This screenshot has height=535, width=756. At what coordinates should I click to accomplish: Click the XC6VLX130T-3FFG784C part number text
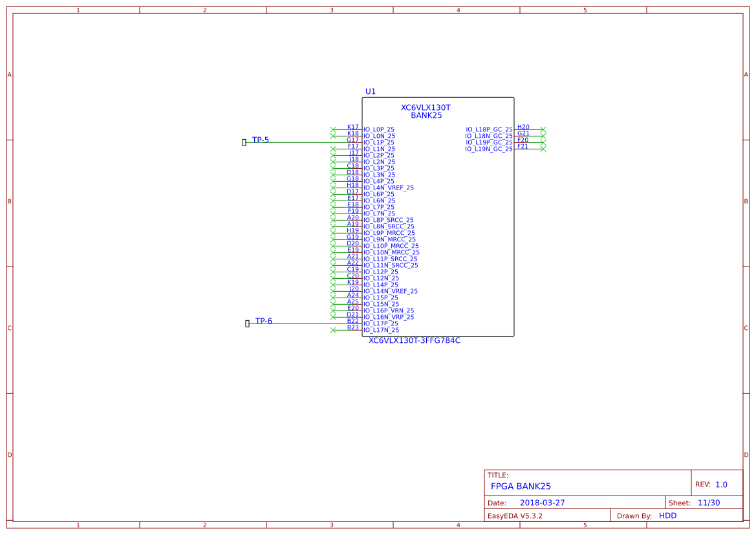414,339
